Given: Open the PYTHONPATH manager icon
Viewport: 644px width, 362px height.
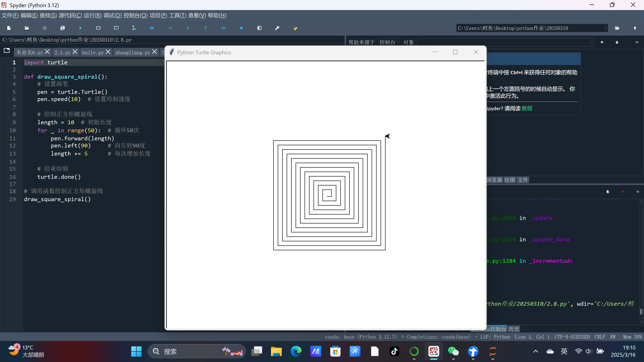Looking at the screenshot, I should (x=295, y=28).
